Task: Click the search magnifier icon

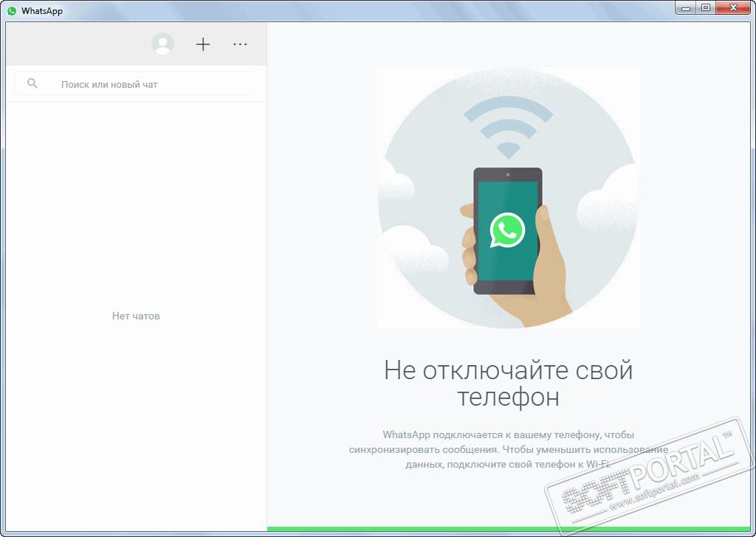Action: [x=32, y=83]
